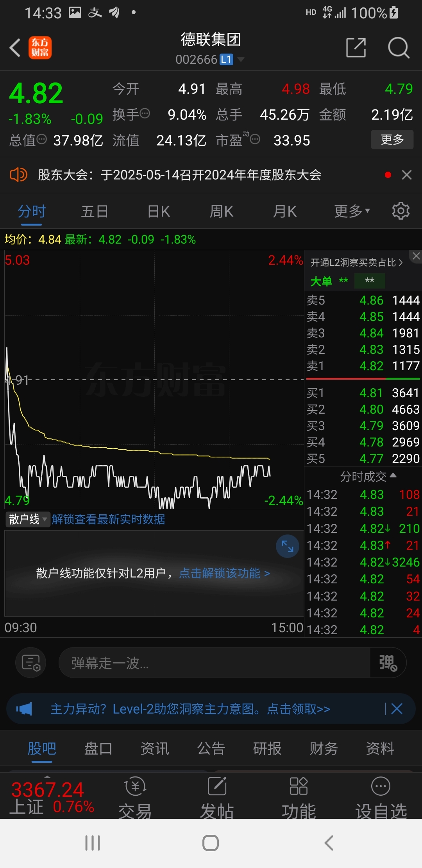Switch to the 周K chart tab
This screenshot has height=868, width=422.
[222, 212]
